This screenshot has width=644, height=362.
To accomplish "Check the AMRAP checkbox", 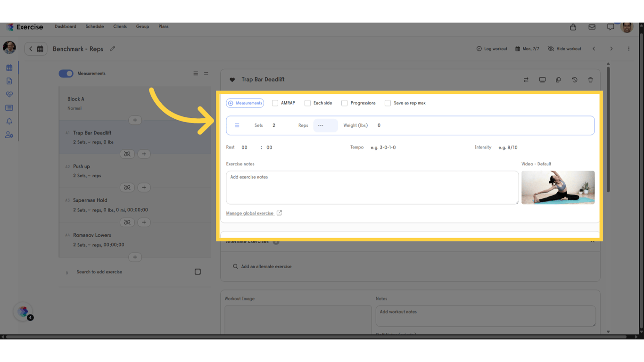I will [275, 103].
